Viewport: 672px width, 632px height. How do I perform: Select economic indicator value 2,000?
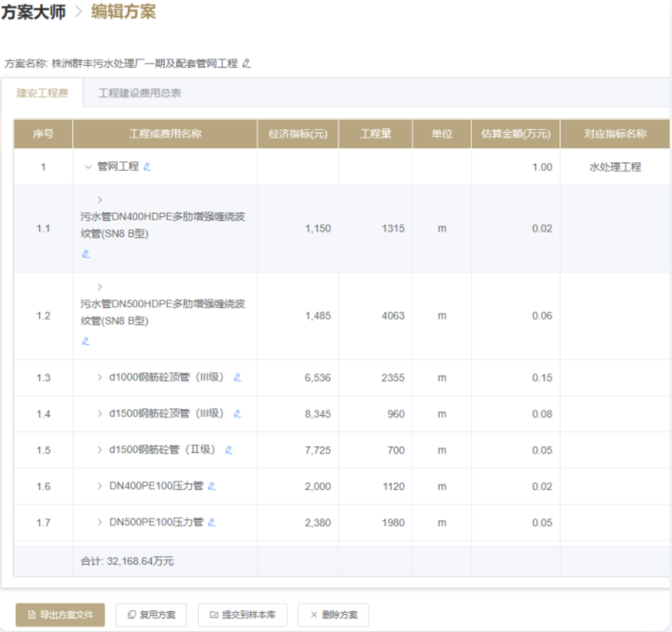tap(318, 487)
